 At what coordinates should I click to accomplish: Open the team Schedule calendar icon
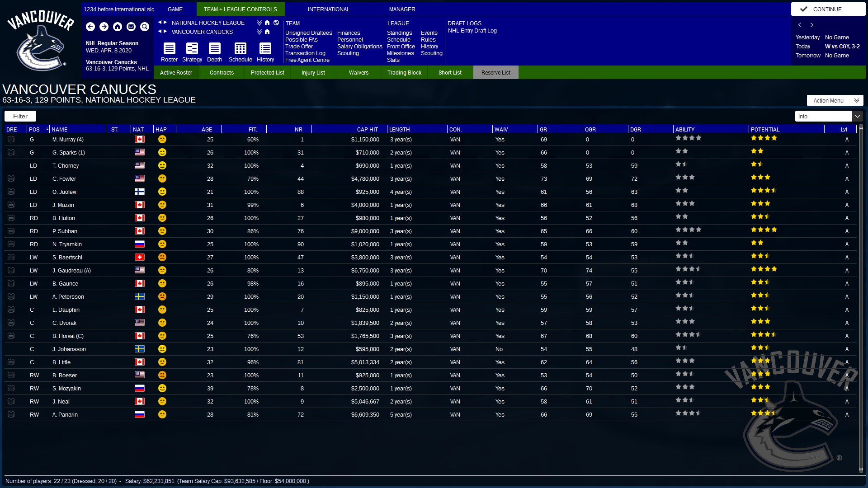pyautogui.click(x=240, y=49)
